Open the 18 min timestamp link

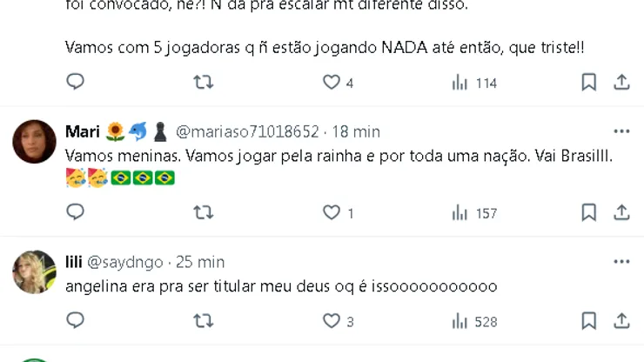point(355,131)
